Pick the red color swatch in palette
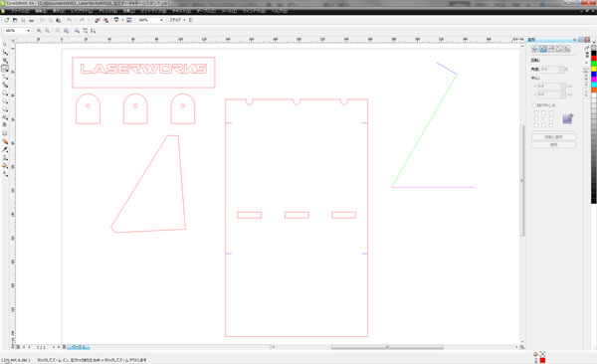Screen dimensions: 597x364 594,58
